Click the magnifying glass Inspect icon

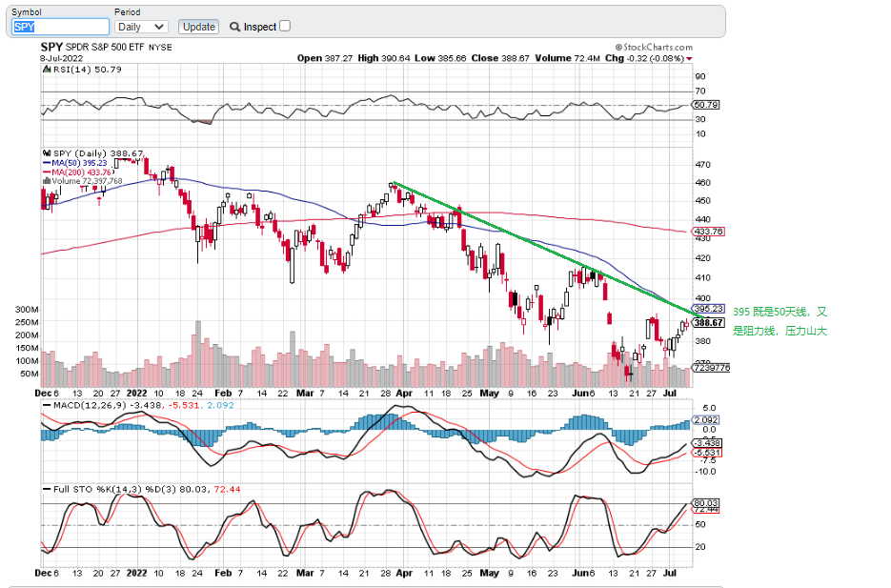[x=234, y=27]
